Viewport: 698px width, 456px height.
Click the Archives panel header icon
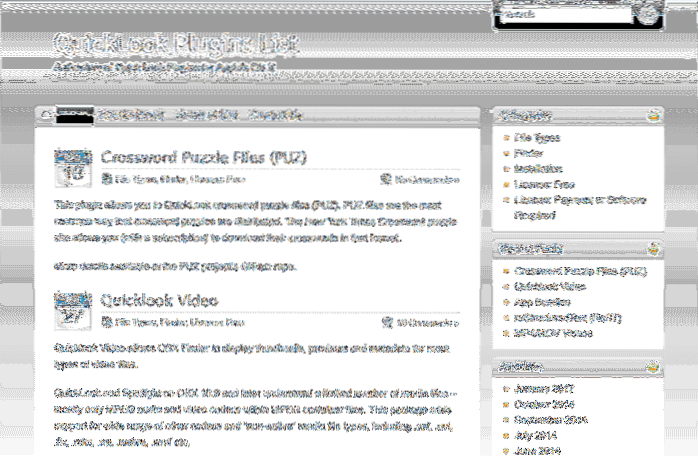tap(653, 366)
